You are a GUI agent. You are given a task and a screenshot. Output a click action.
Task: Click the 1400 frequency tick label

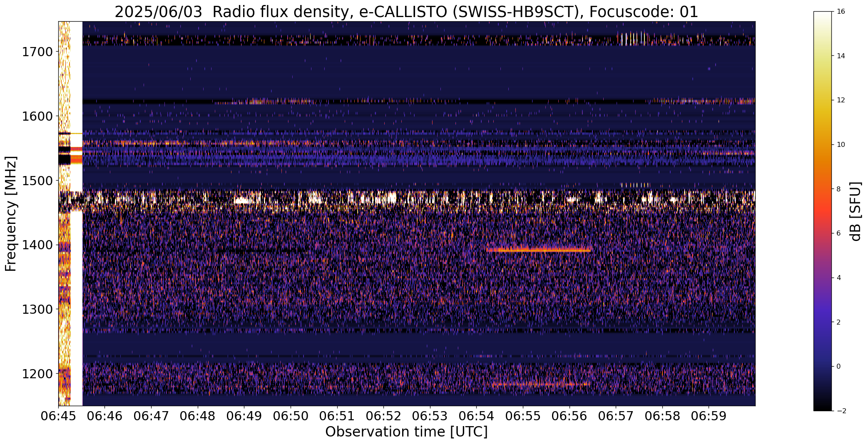[37, 245]
